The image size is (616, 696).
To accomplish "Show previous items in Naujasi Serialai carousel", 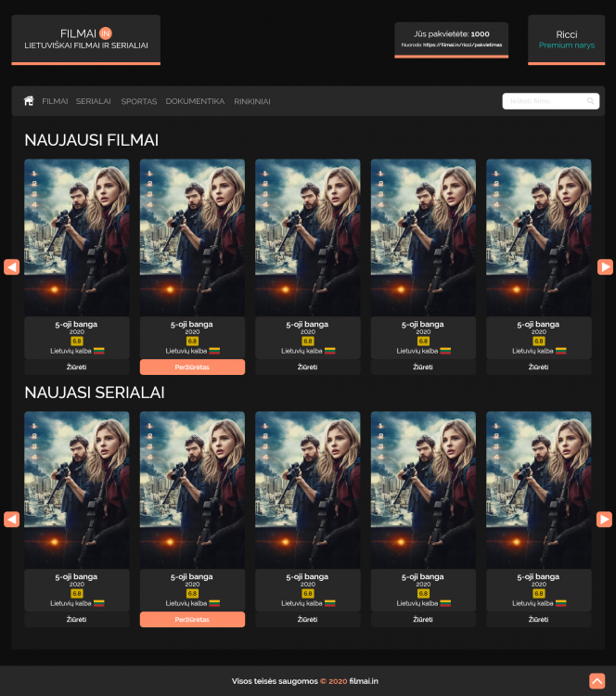I will pos(11,519).
